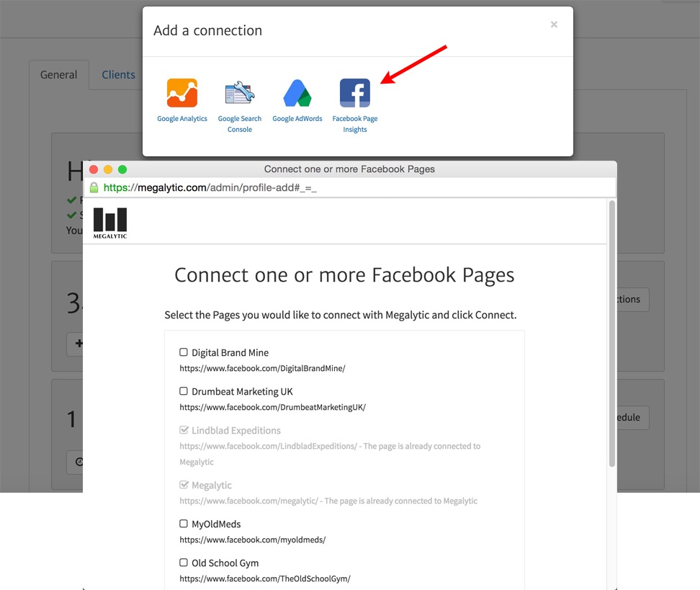Close the Add a connection dialog
Viewport: 700px width, 590px height.
click(554, 24)
